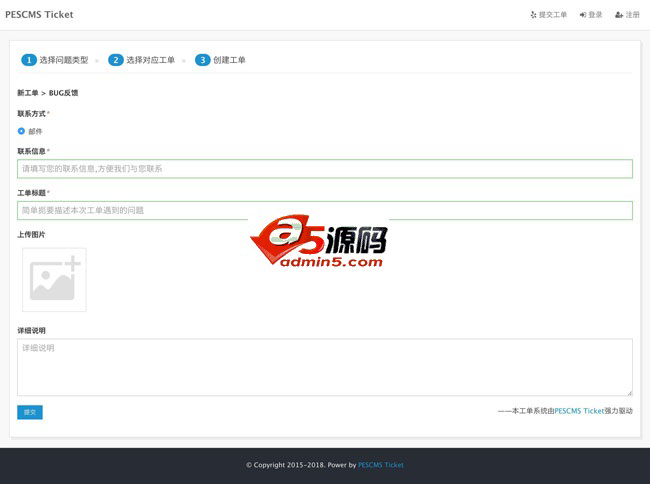The image size is (650, 484).
Task: Click the step 3 number badge
Action: (203, 60)
